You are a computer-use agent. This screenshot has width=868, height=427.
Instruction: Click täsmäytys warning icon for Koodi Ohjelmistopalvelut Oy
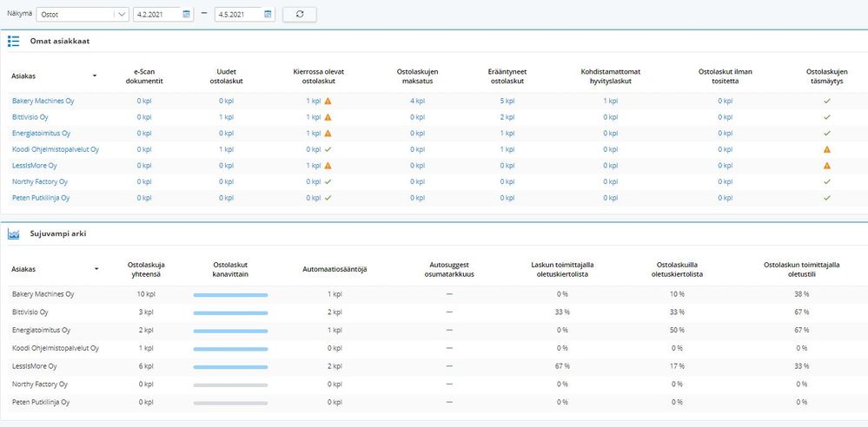pyautogui.click(x=827, y=149)
